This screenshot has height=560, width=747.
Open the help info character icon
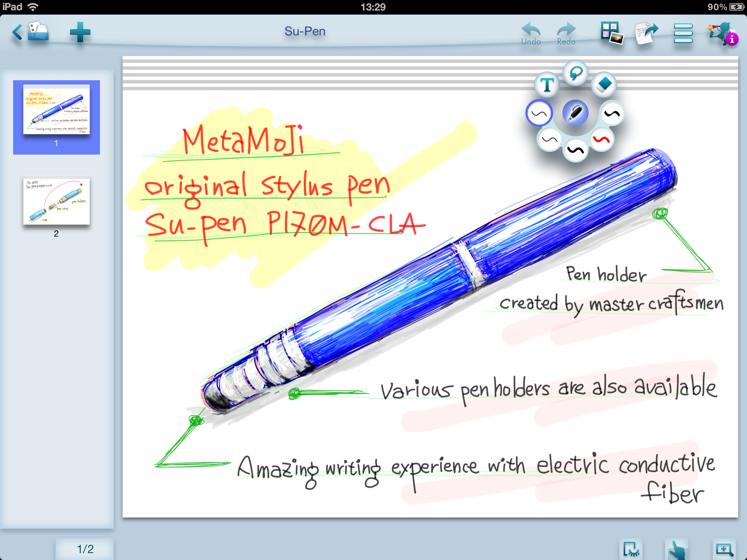tap(722, 34)
